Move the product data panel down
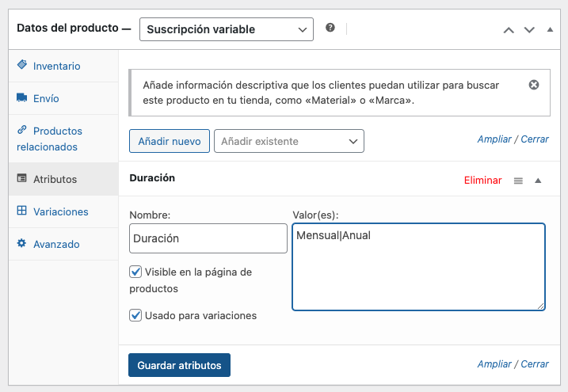Screen dimensions: 568x392 pyautogui.click(x=529, y=30)
